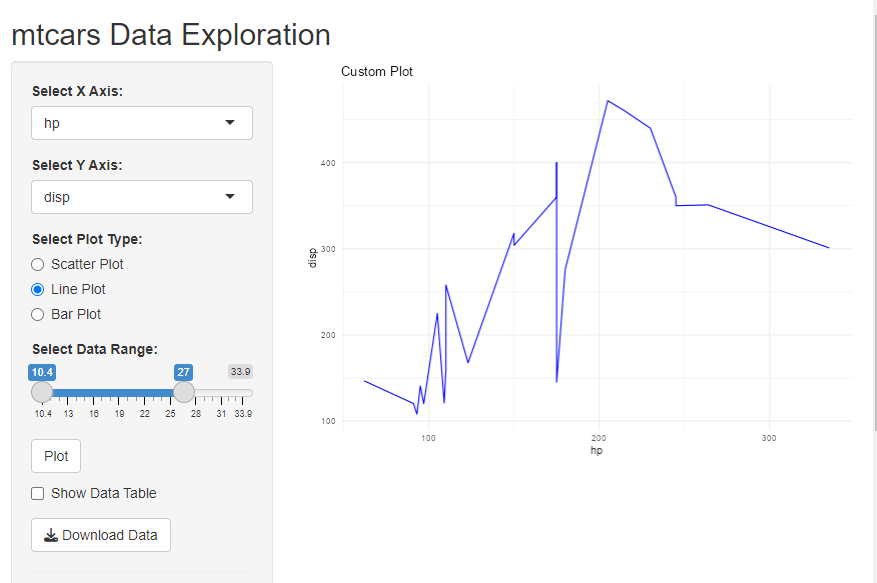The width and height of the screenshot is (877, 583).
Task: Choose the Bar Plot radio option
Action: (x=38, y=314)
